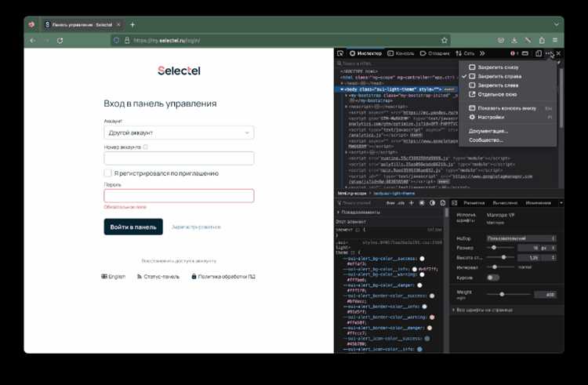
Task: Adjust the Высота строки slider
Action: pyautogui.click(x=501, y=257)
